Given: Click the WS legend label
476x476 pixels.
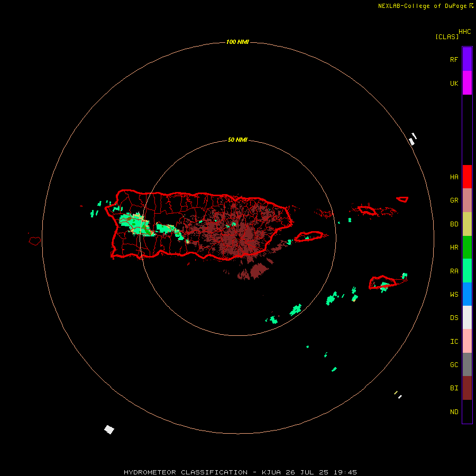Looking at the screenshot, I should pos(454,295).
